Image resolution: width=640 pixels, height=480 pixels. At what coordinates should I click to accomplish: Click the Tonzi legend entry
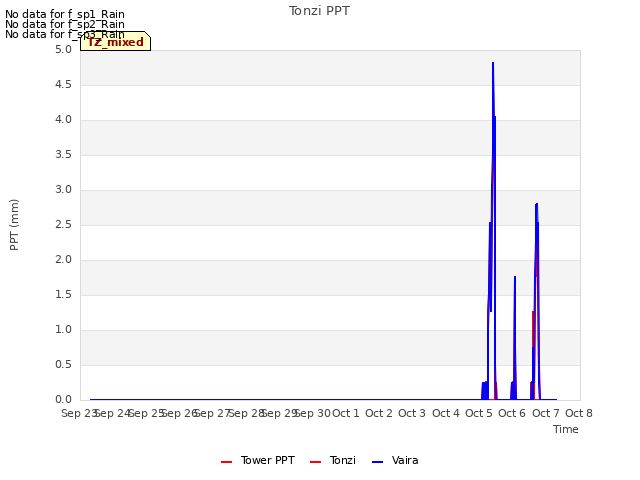333,460
